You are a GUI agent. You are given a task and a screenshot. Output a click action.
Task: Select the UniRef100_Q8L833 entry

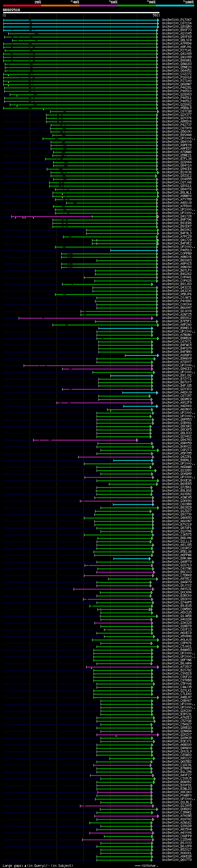click(x=176, y=433)
